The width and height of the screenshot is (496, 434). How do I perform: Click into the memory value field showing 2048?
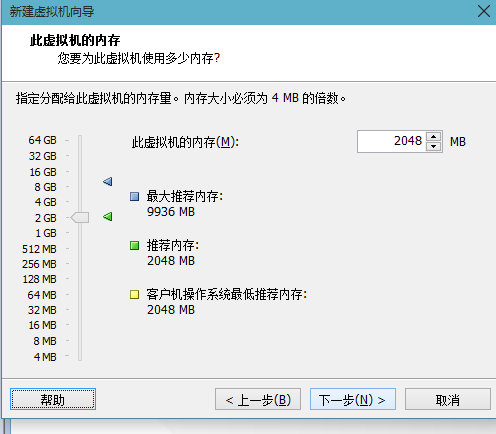pos(392,141)
